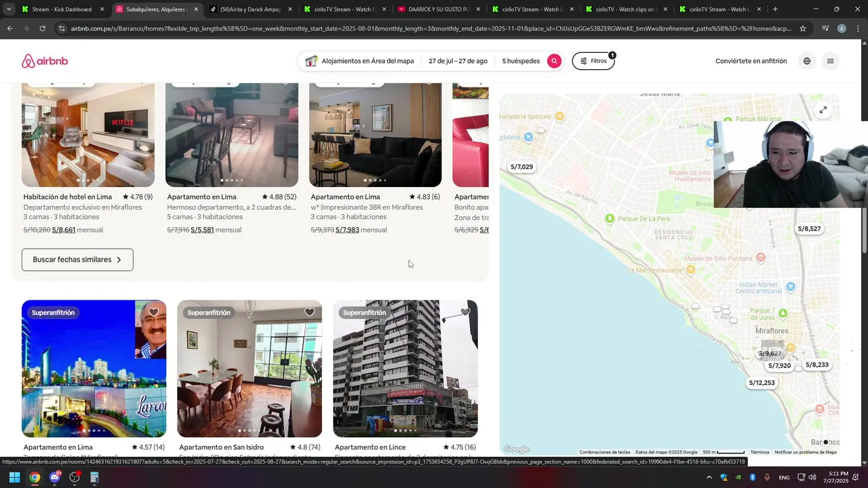868x488 pixels.
Task: Open media control icon in toolbar
Action: [825, 28]
